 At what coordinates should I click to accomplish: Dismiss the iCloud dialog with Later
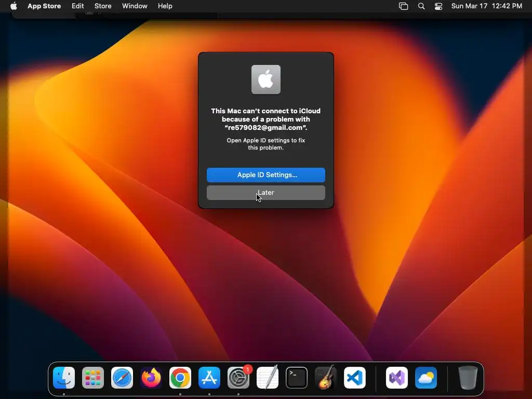265,193
